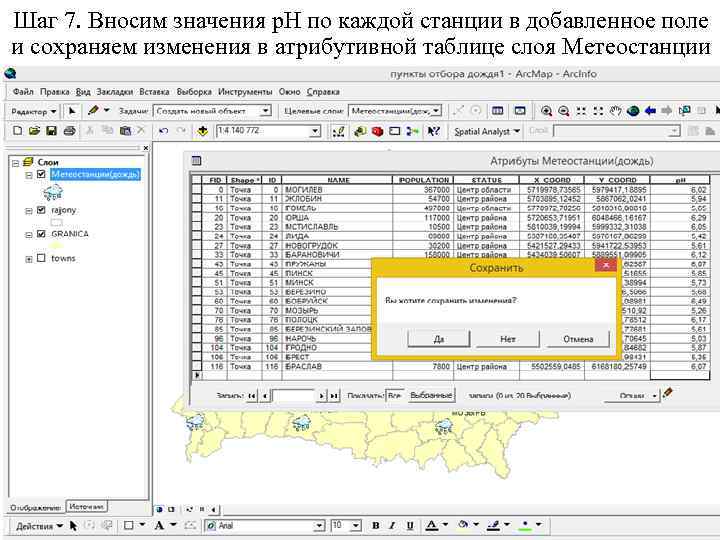Open the Spatial Analyst dropdown
Screen dimensions: 720x540
point(487,131)
